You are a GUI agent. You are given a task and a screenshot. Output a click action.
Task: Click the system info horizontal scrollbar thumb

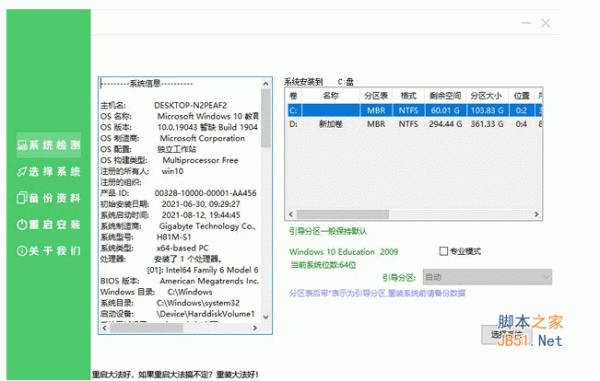(x=147, y=328)
